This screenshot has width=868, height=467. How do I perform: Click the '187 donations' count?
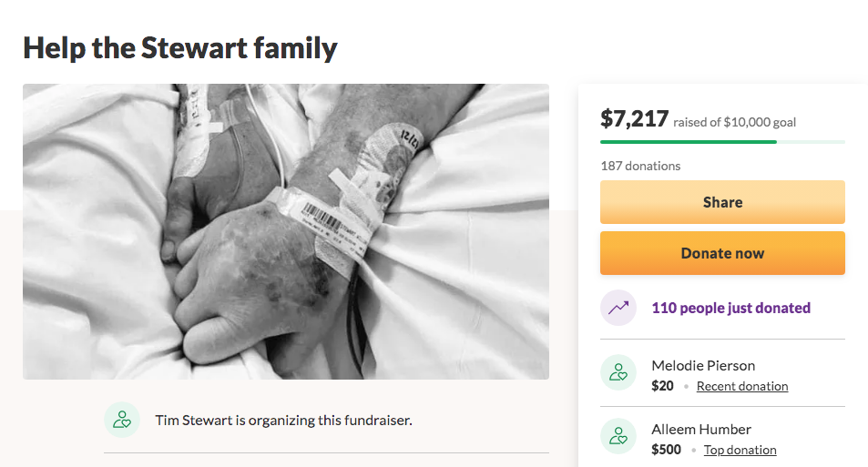point(640,166)
